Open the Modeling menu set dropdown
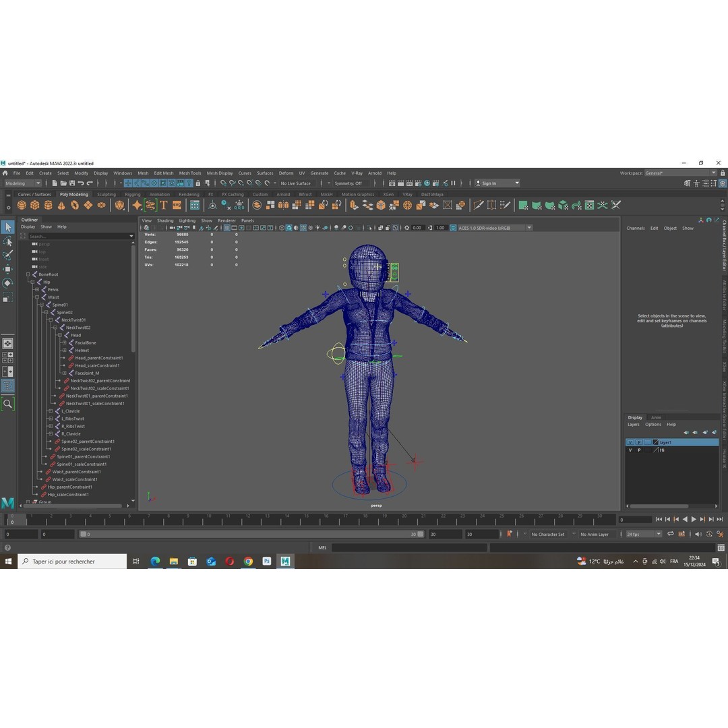This screenshot has width=728, height=728. point(22,183)
